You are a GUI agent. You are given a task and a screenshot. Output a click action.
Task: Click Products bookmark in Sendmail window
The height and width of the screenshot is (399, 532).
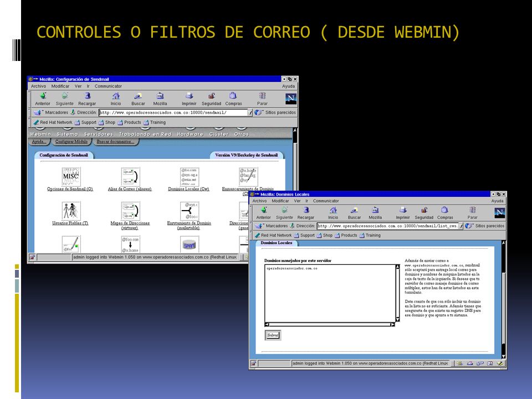tap(129, 122)
